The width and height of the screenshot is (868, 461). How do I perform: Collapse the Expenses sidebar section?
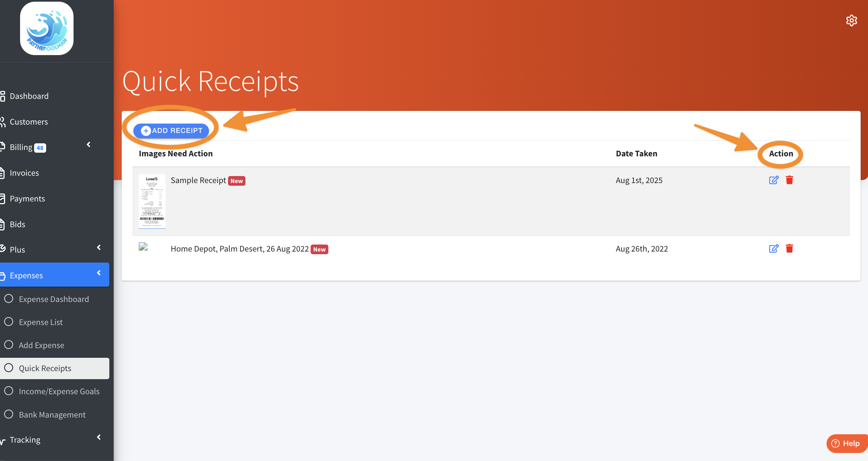(99, 273)
